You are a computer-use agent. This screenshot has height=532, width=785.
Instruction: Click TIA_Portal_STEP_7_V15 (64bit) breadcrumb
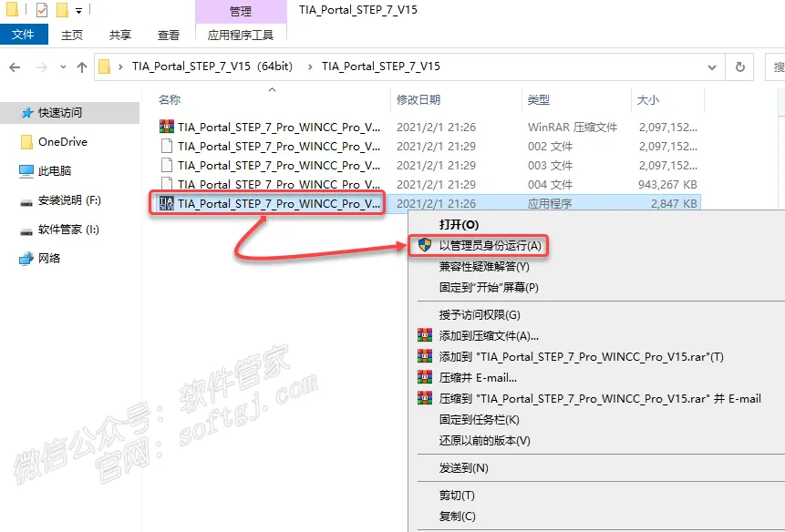[x=212, y=66]
